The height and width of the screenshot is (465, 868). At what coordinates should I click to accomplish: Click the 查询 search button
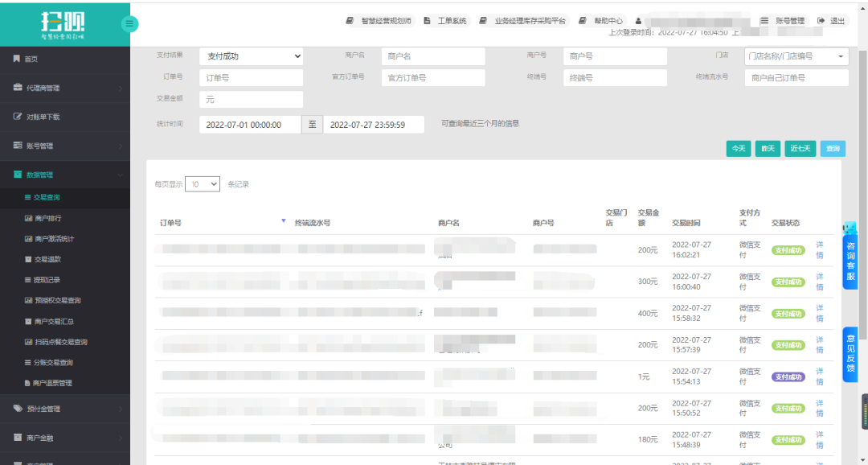[x=833, y=149]
